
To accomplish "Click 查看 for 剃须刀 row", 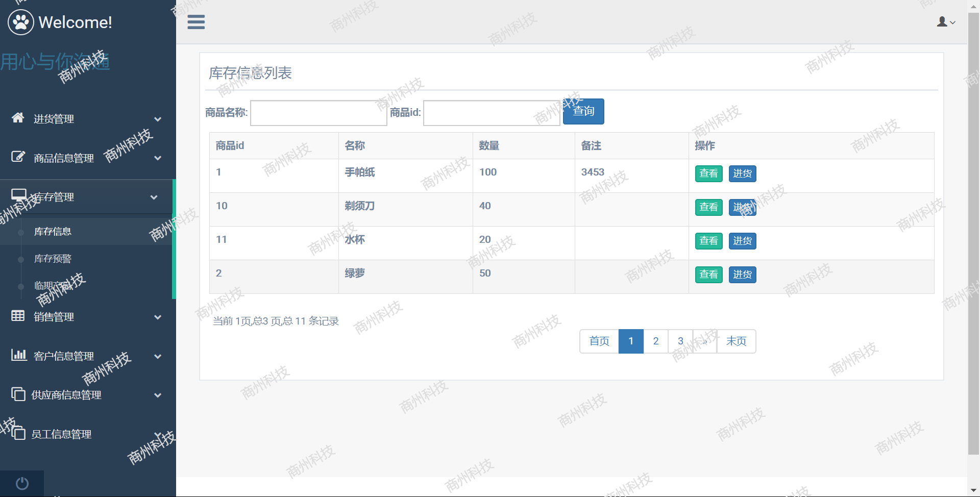I will 708,207.
